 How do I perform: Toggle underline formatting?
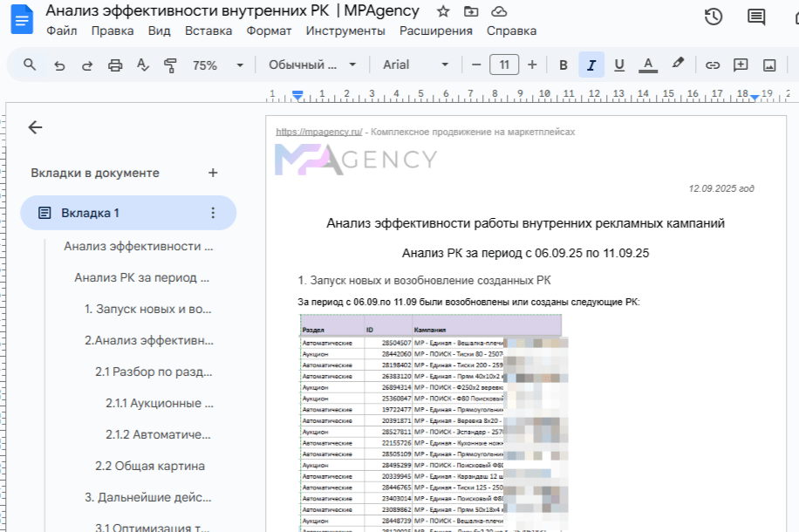coord(619,65)
